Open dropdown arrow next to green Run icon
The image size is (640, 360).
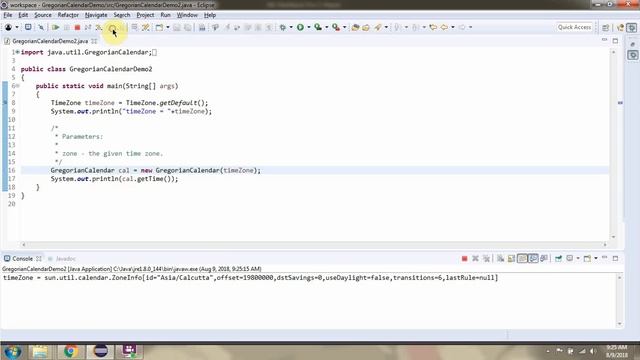coord(309,27)
